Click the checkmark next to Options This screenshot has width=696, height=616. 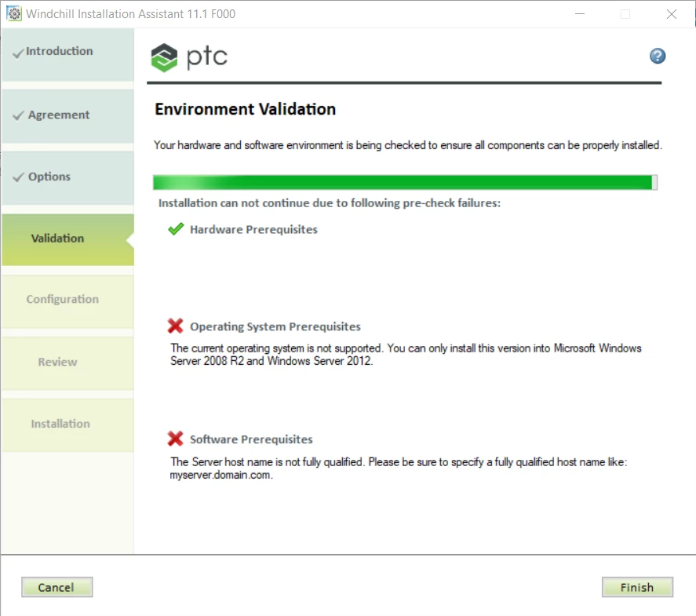coord(18,177)
